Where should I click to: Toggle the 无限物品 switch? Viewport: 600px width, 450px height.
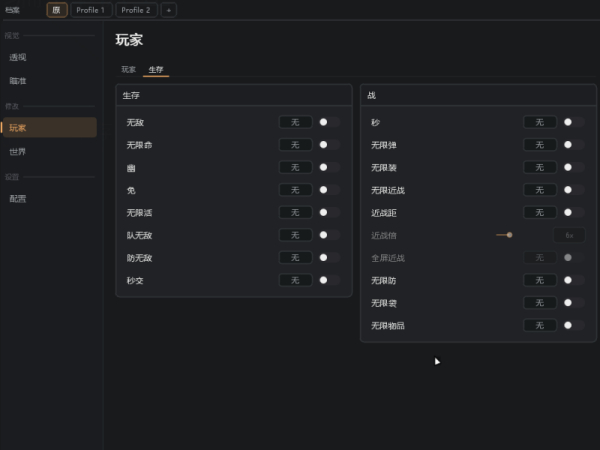(574, 325)
